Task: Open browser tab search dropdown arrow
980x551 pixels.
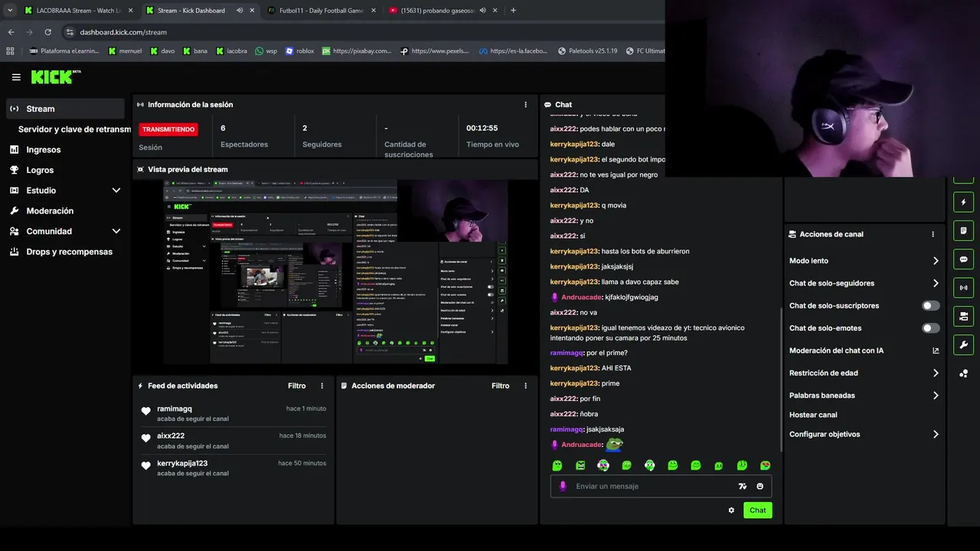Action: click(x=10, y=11)
